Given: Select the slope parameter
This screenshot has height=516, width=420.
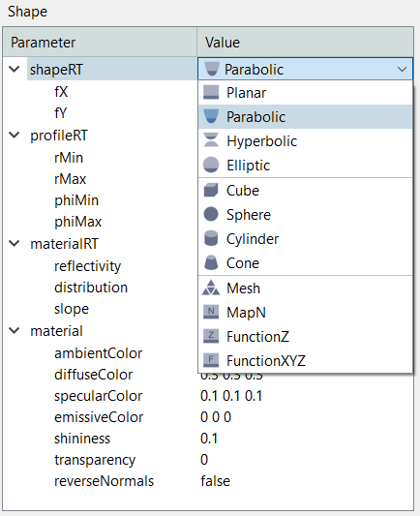Looking at the screenshot, I should [x=72, y=309].
